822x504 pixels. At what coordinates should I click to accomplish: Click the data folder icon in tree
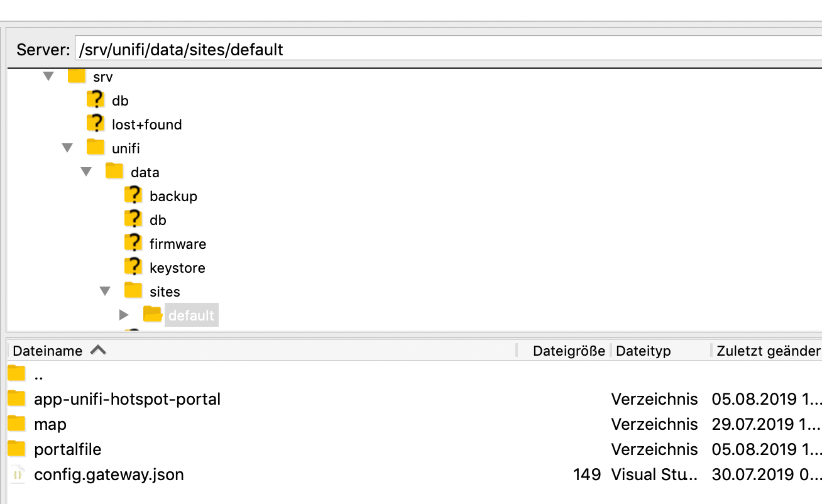pos(114,172)
